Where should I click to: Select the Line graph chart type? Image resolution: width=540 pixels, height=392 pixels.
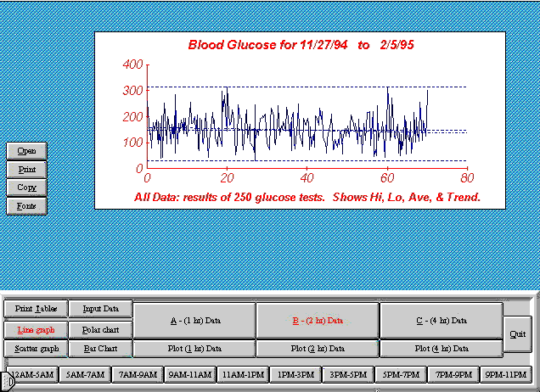pyautogui.click(x=36, y=330)
